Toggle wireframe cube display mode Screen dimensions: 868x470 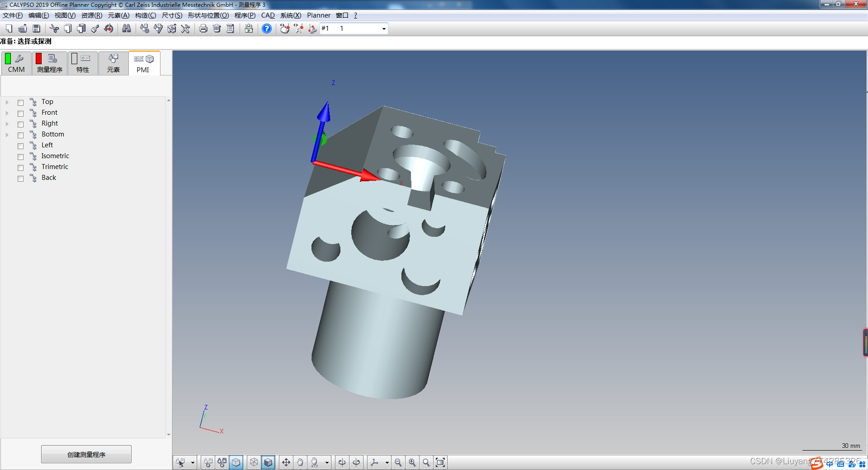[x=254, y=462]
